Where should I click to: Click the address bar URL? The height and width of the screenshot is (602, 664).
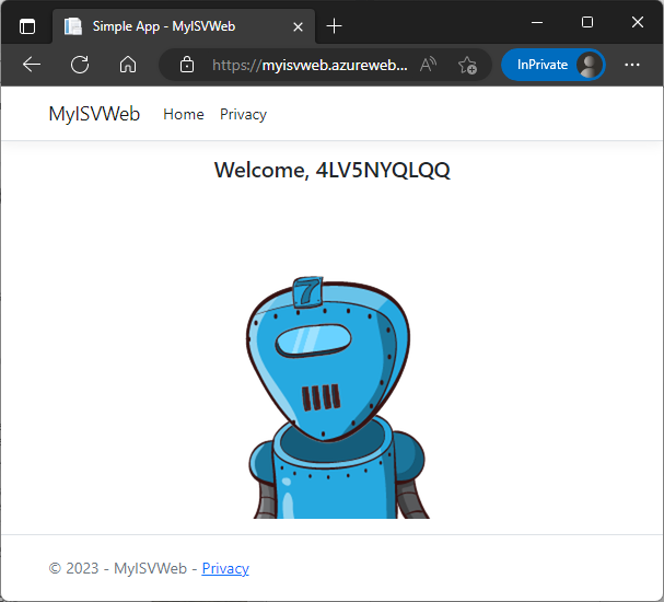[x=310, y=65]
